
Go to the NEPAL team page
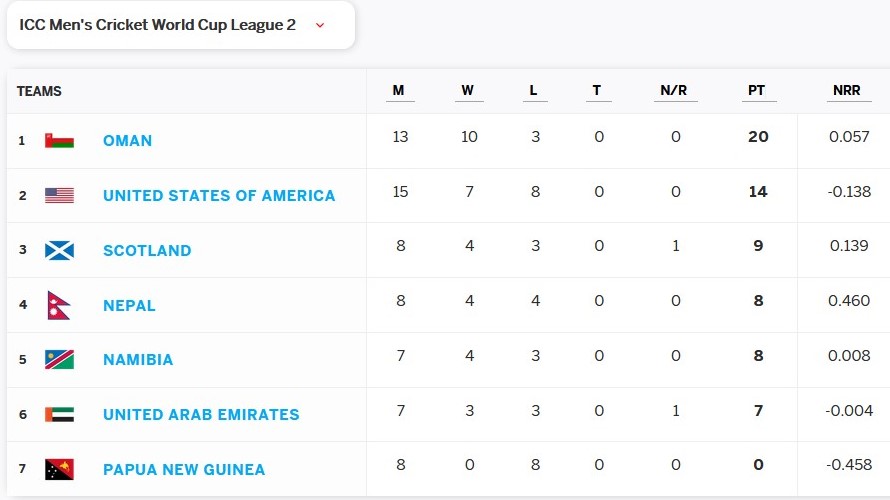click(x=129, y=305)
